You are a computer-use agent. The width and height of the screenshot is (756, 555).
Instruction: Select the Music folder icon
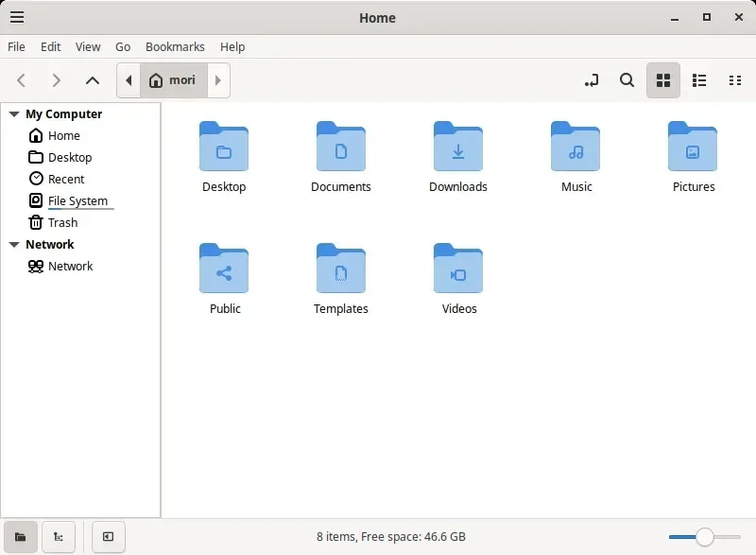[576, 147]
